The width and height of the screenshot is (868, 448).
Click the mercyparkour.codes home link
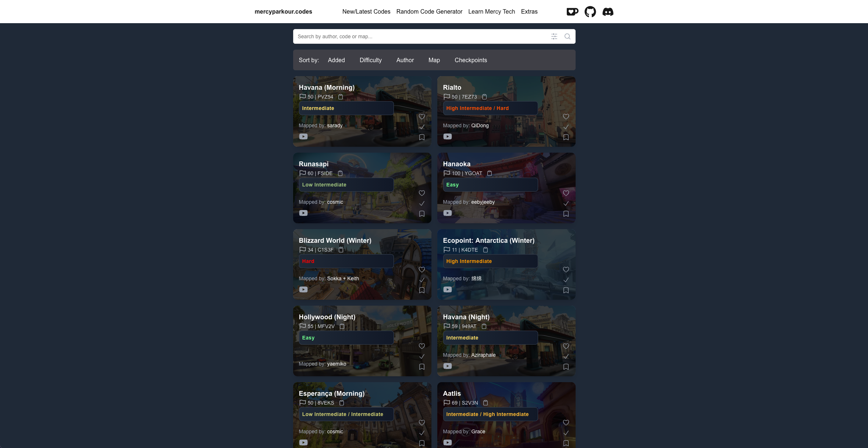(283, 12)
